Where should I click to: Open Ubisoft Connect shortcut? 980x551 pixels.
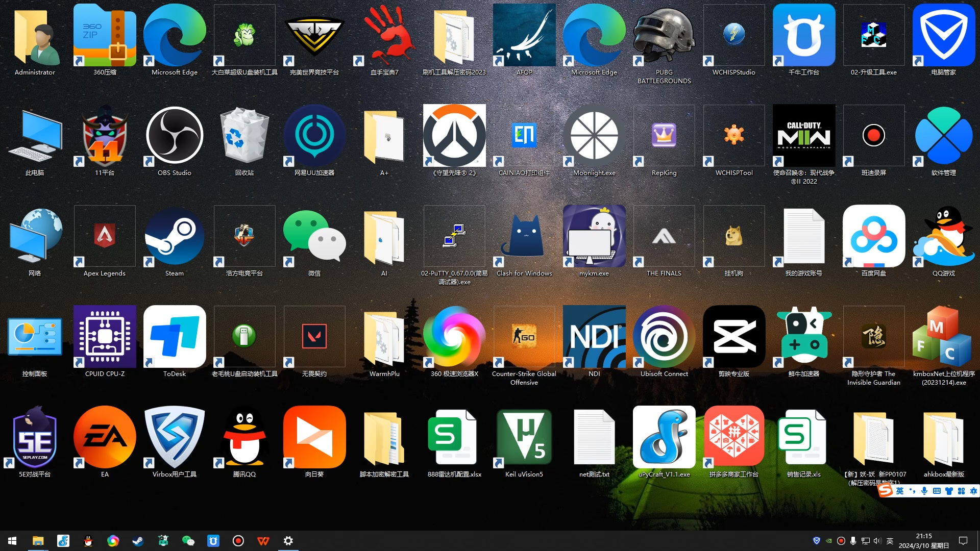(x=664, y=341)
